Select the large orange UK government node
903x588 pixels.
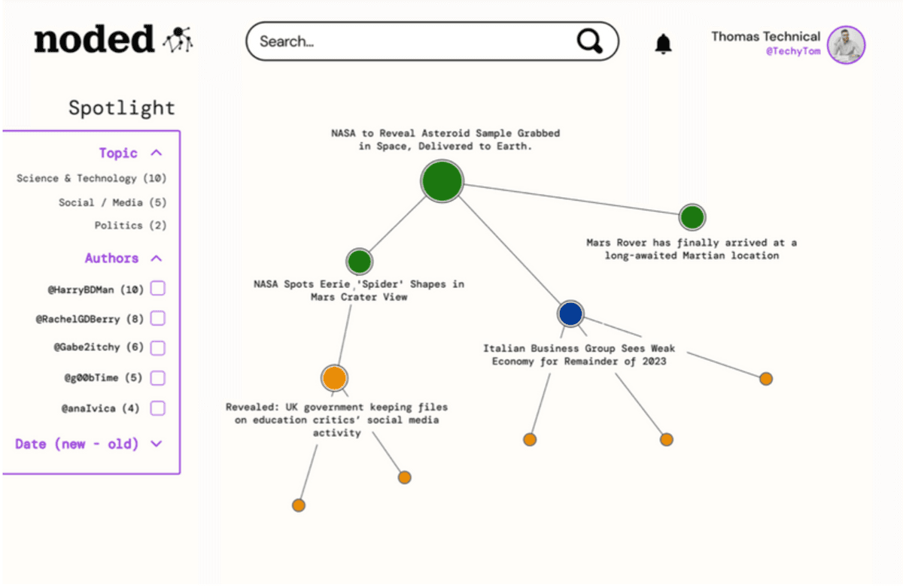tap(334, 377)
